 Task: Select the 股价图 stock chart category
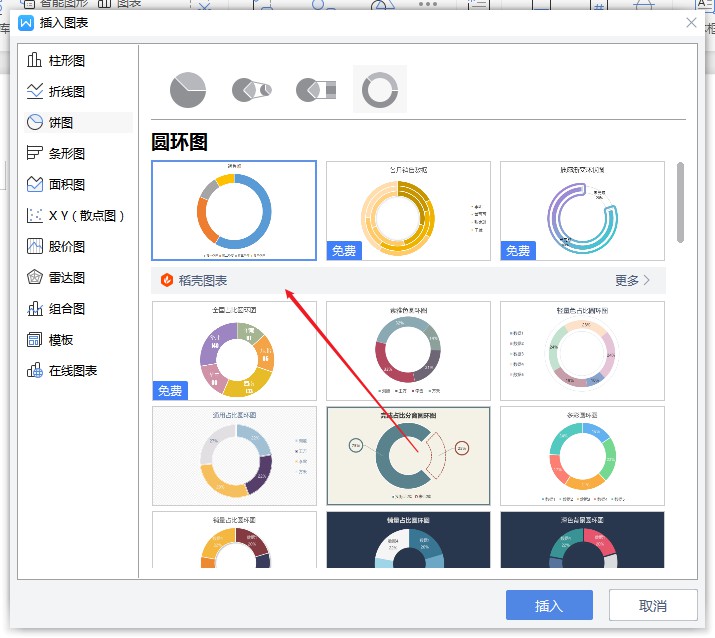point(78,247)
